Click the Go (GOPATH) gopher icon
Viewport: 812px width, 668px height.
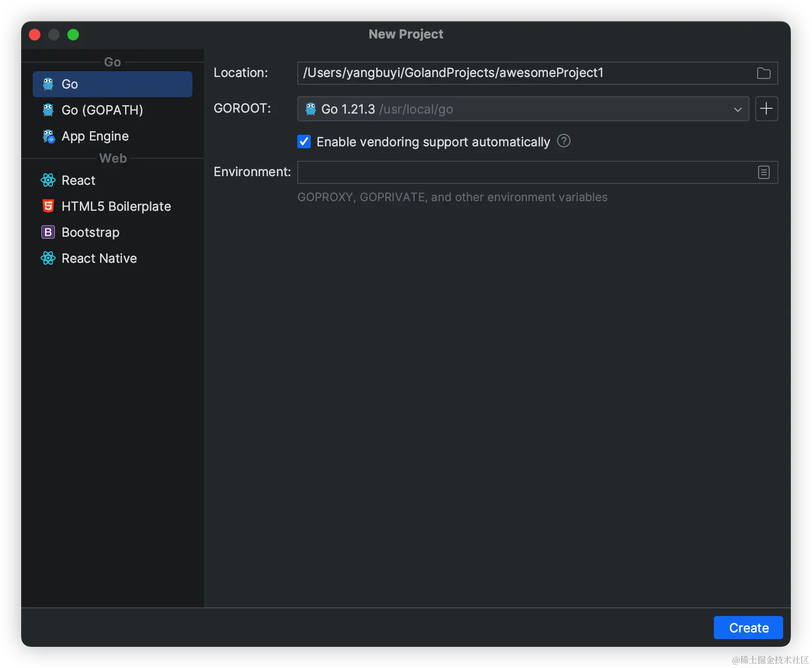point(48,110)
